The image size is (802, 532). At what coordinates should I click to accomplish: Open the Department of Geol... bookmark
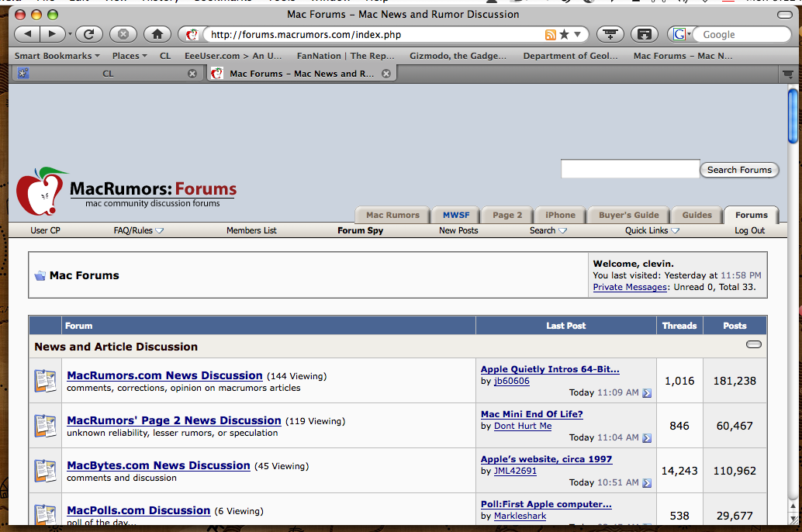pos(570,56)
